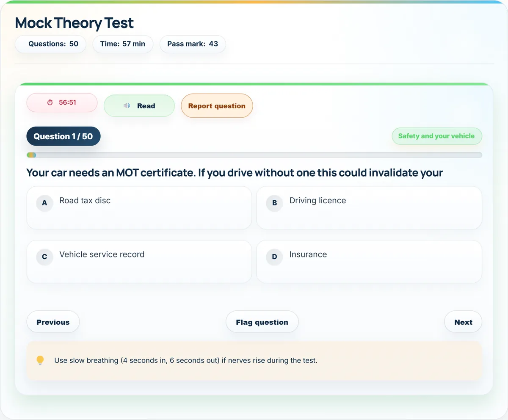Image resolution: width=508 pixels, height=420 pixels.
Task: Click the Question 1 / 50 badge
Action: point(63,136)
